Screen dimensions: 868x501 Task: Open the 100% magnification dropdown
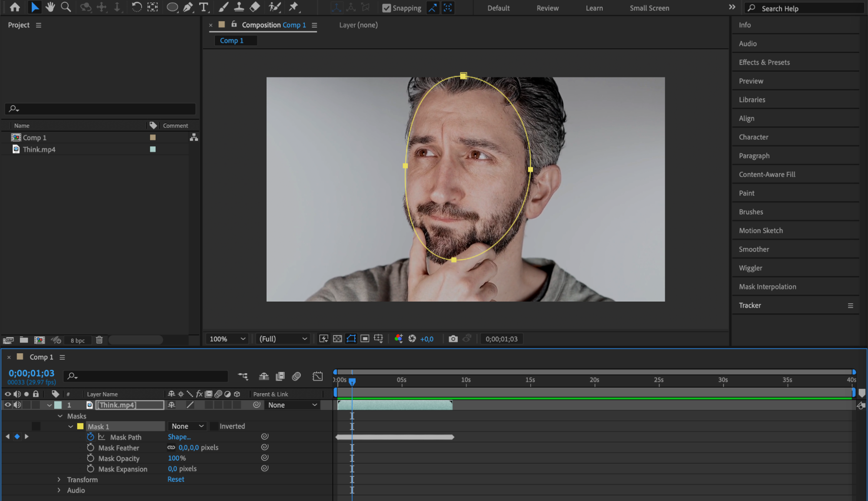[227, 338]
